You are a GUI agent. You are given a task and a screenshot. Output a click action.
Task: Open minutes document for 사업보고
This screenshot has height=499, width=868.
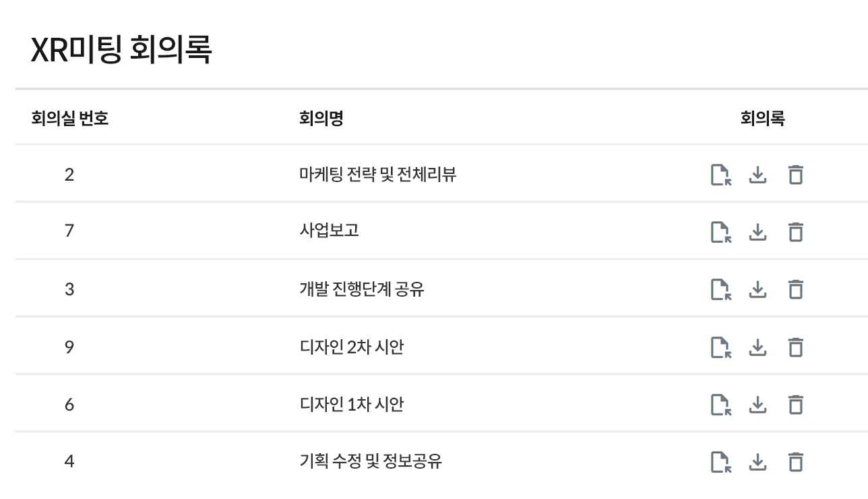pos(721,232)
